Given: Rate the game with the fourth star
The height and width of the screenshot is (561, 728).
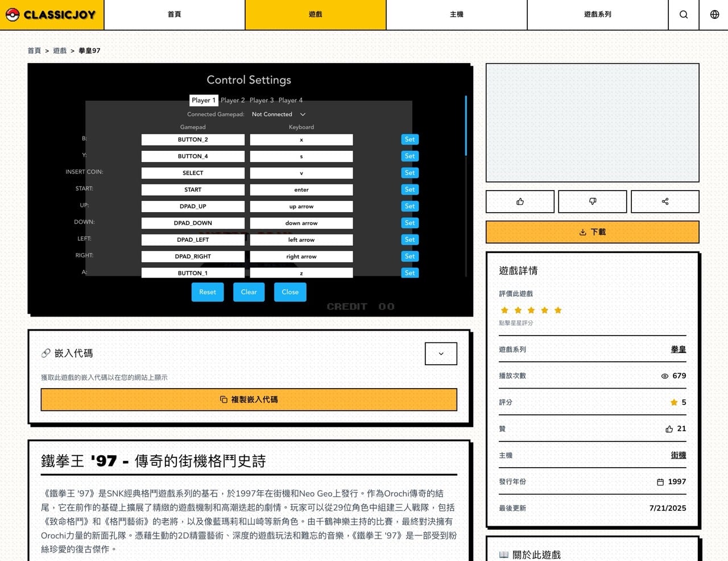Looking at the screenshot, I should click(544, 310).
